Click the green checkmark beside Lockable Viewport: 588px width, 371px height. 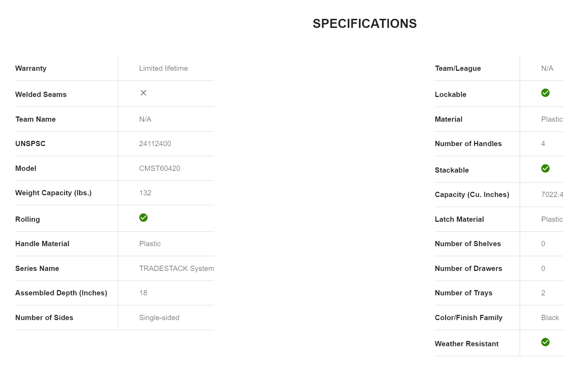(x=545, y=93)
